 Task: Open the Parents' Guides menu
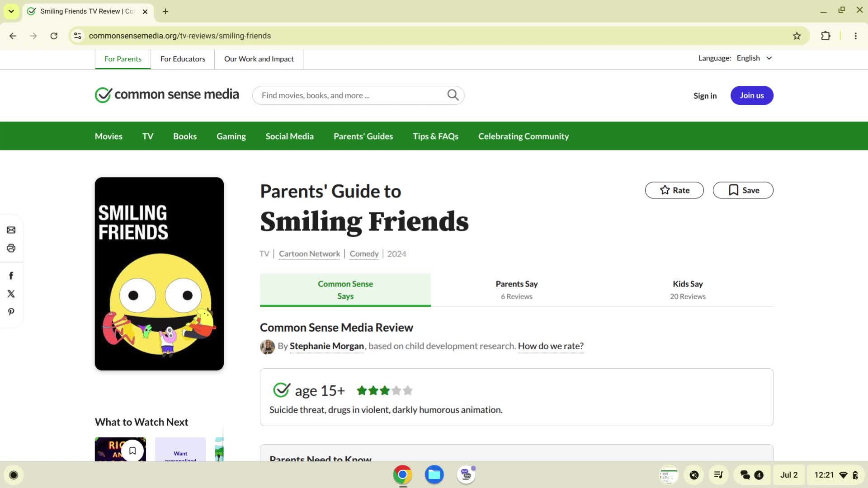point(363,136)
